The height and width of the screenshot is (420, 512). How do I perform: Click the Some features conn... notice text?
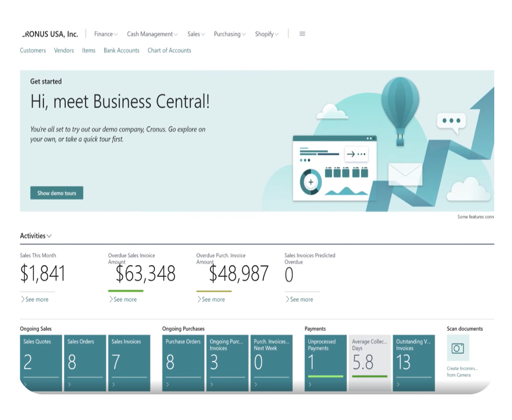point(476,217)
